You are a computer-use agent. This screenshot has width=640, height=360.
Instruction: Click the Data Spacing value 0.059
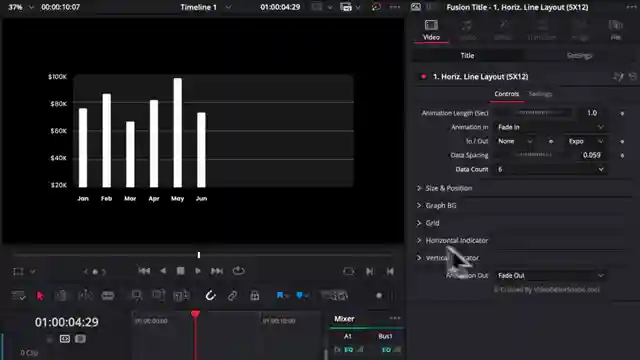pos(591,155)
